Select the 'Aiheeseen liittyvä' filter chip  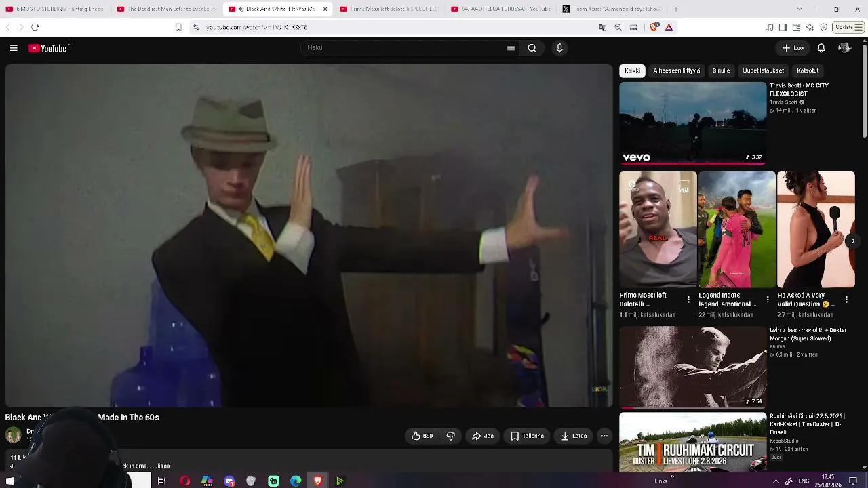[676, 70]
